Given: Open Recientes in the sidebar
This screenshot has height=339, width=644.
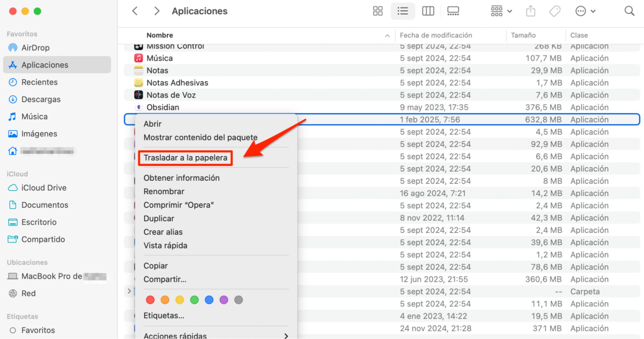Looking at the screenshot, I should pyautogui.click(x=39, y=82).
